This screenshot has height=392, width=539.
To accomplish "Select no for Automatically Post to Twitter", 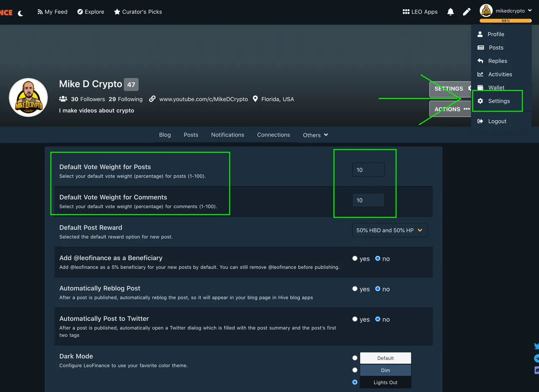I will click(x=378, y=319).
